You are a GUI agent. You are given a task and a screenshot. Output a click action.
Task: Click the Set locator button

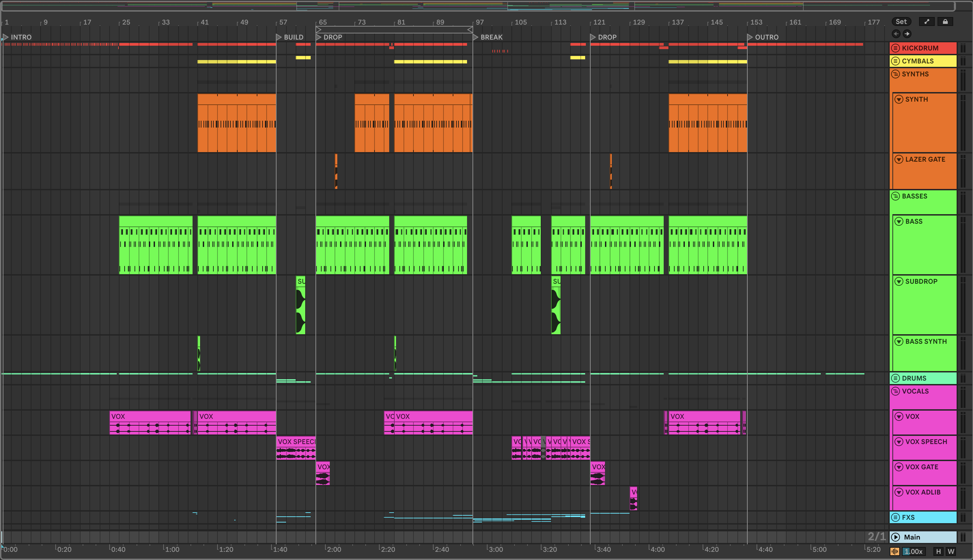901,21
